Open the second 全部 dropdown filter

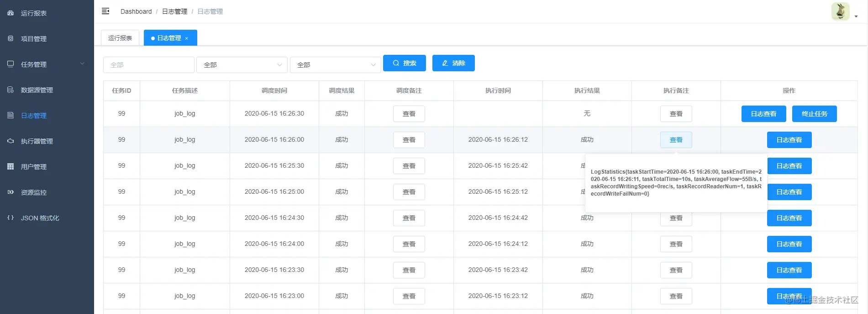(336, 65)
